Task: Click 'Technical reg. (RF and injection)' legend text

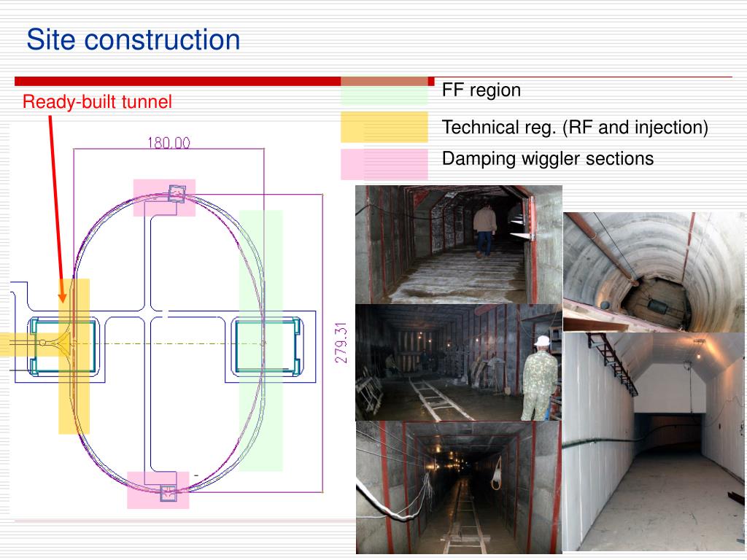Action: 575,127
